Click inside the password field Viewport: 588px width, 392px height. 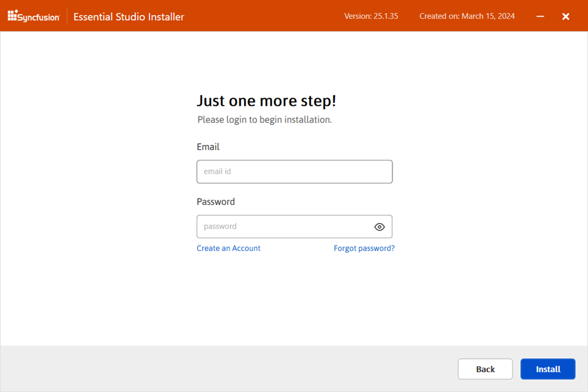tap(282, 227)
